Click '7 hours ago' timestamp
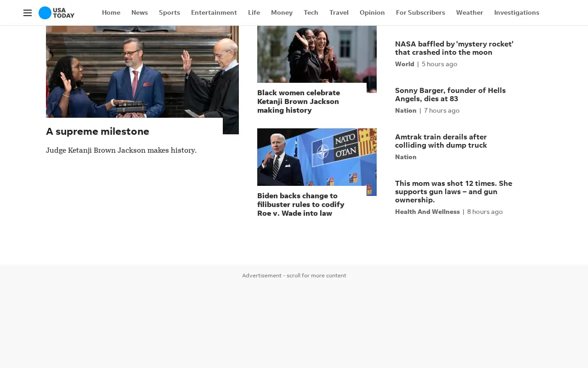This screenshot has height=368, width=588. pyautogui.click(x=442, y=110)
